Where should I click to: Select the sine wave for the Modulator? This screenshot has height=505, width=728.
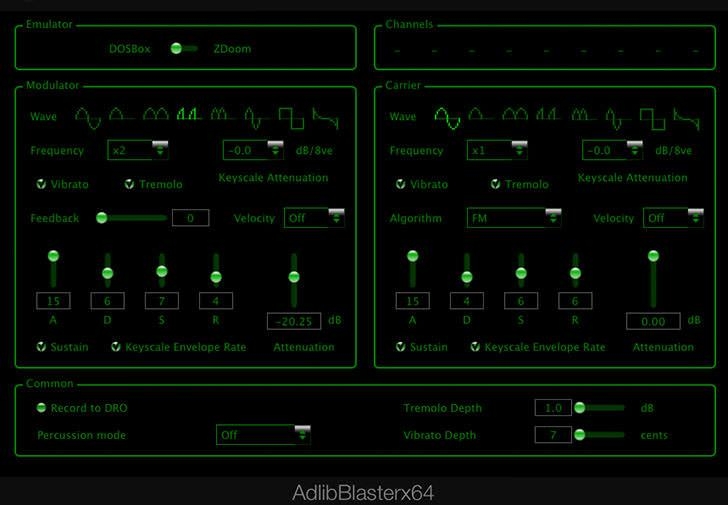pyautogui.click(x=89, y=117)
